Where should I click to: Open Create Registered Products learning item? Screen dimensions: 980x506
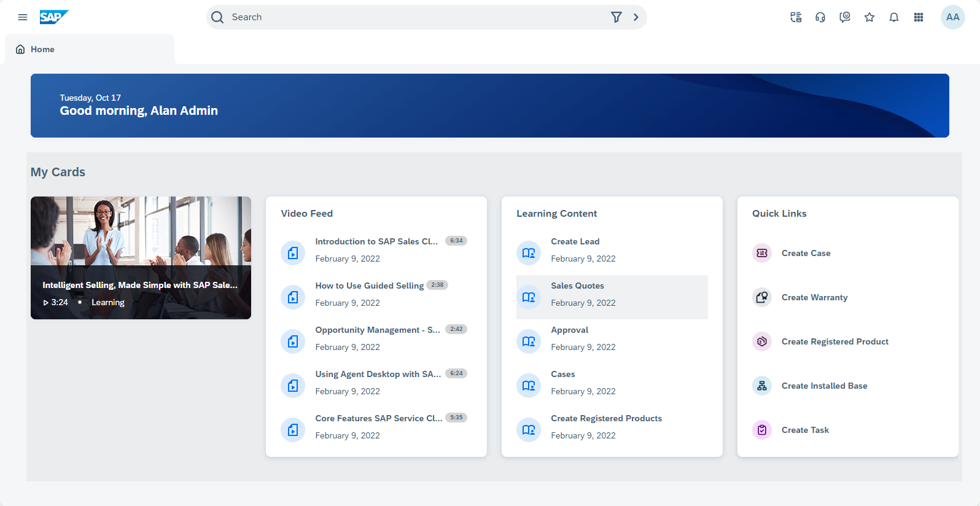click(606, 418)
